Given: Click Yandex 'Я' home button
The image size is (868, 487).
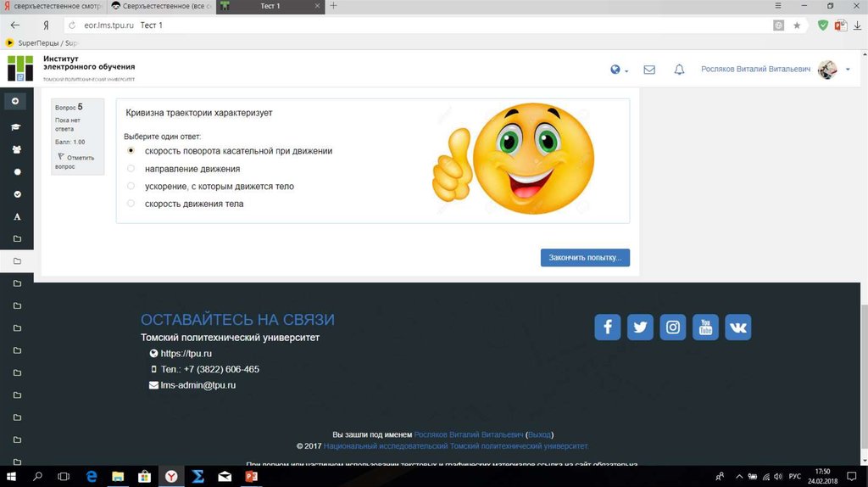Looking at the screenshot, I should [46, 25].
